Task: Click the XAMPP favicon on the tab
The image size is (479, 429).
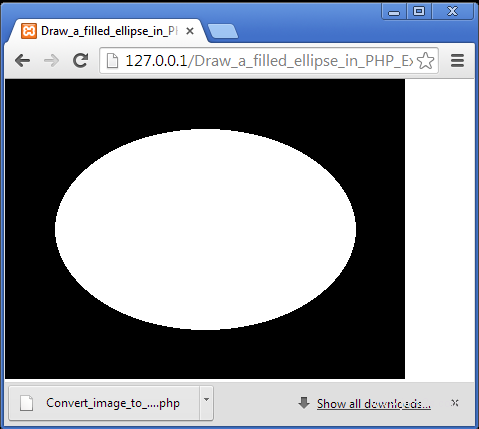Action: 29,31
